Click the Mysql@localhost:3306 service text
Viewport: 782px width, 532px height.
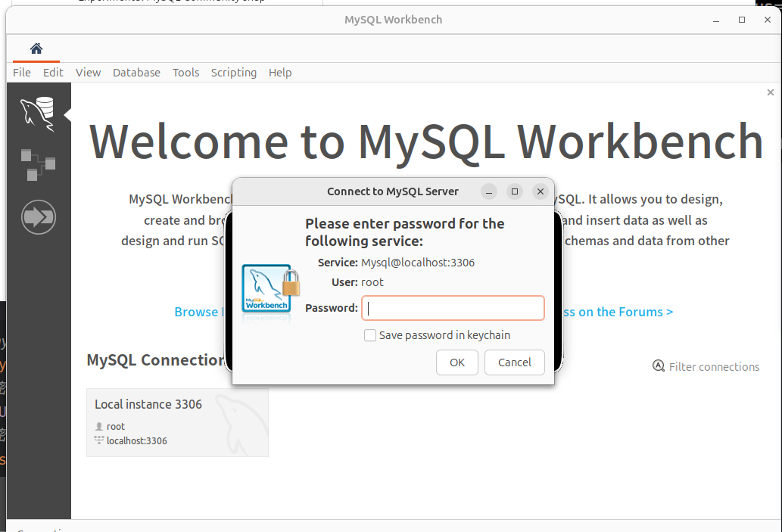pos(418,263)
